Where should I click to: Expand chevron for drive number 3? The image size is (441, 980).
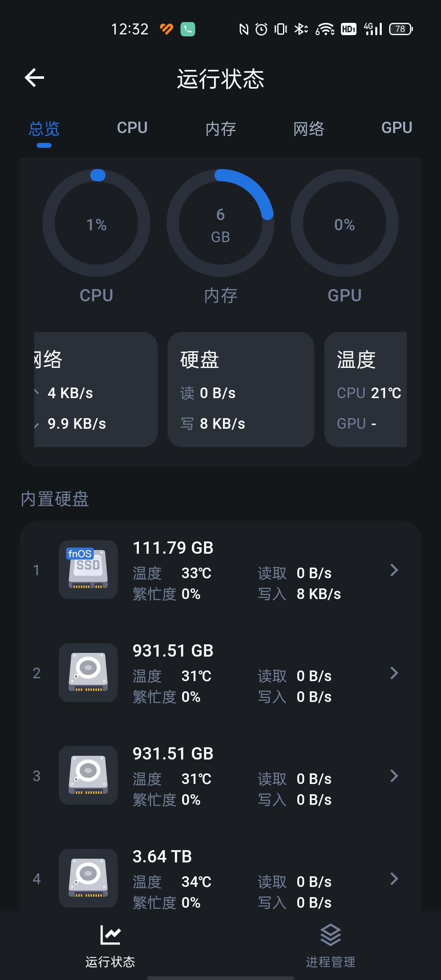pyautogui.click(x=394, y=776)
